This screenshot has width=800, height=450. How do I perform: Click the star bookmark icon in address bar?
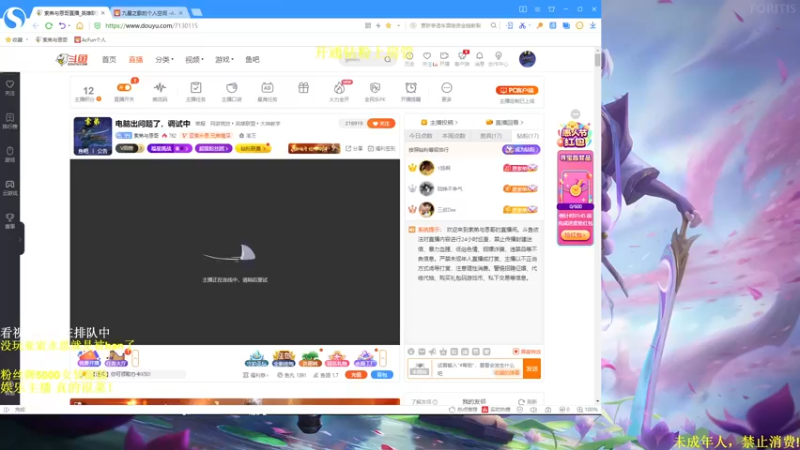388,26
